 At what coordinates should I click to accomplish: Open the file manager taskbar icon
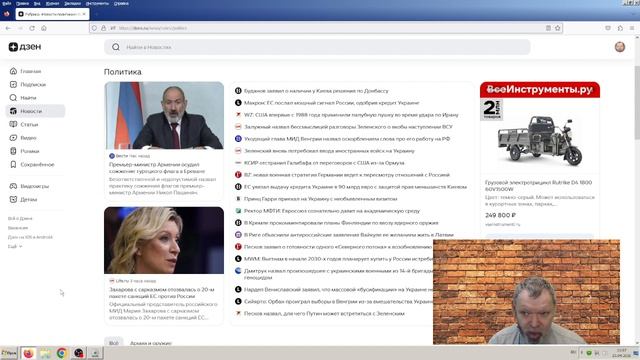(45, 353)
